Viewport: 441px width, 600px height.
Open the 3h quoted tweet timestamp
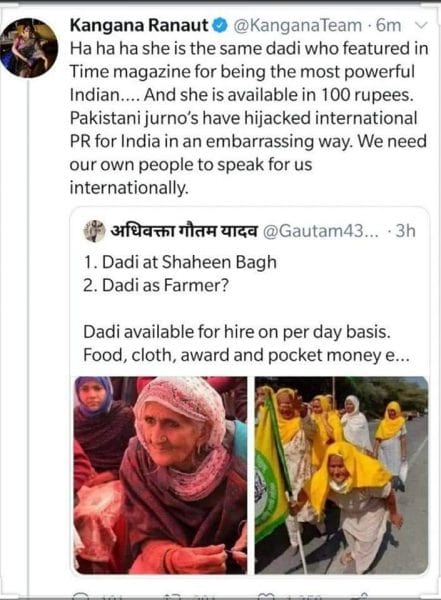405,231
